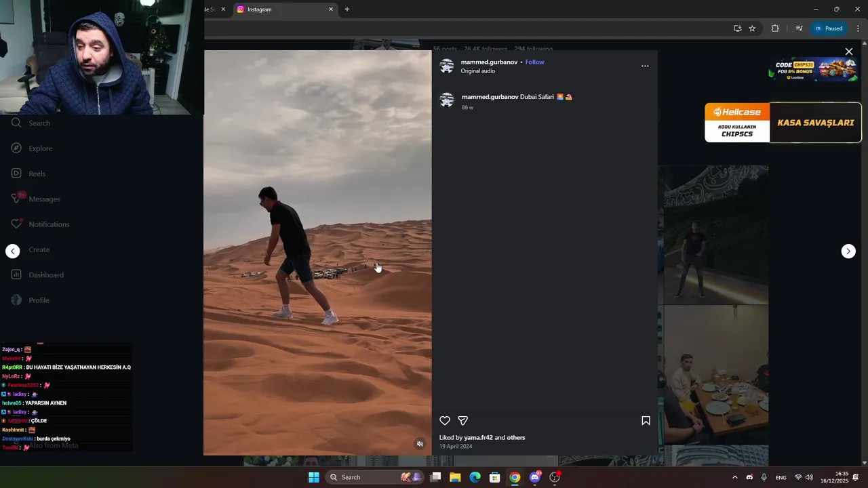This screenshot has width=868, height=488.
Task: Open the notification bell in the taskbar
Action: click(856, 477)
